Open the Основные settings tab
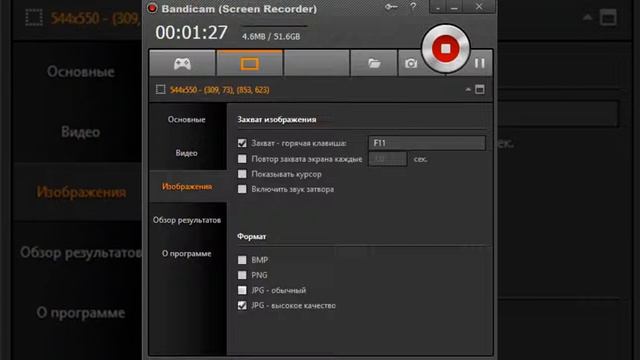Viewport: 640px width, 360px height. click(187, 120)
